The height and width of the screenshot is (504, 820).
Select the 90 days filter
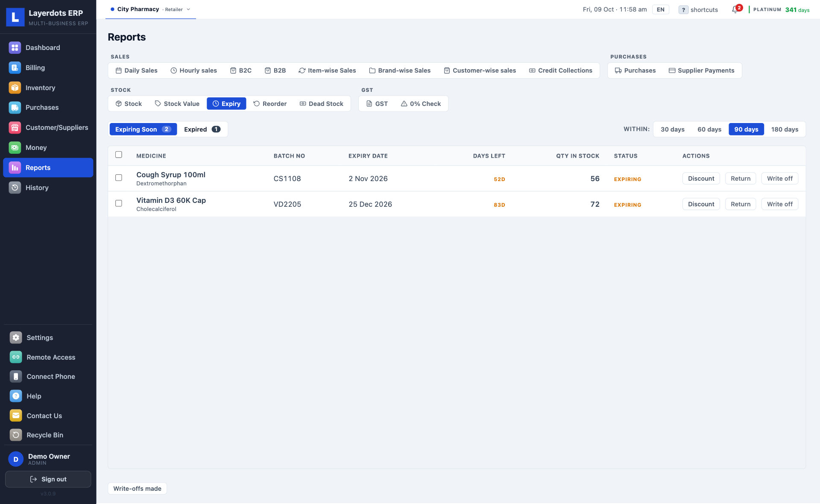746,129
